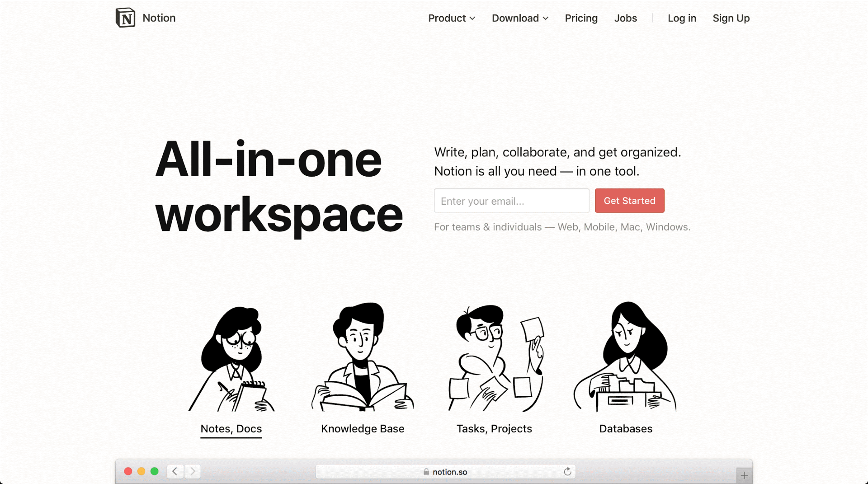Click the macOS green full-screen button
868x488 pixels.
pyautogui.click(x=155, y=471)
